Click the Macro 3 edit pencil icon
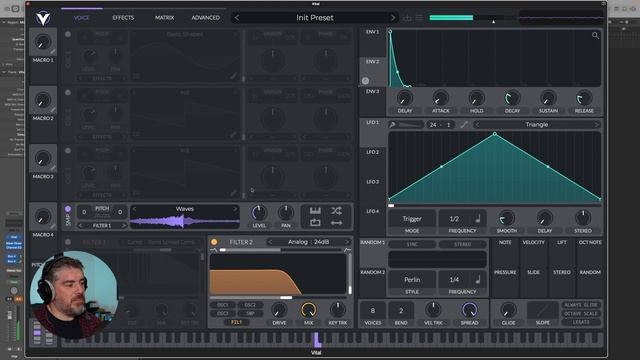The image size is (640, 360). (x=53, y=168)
